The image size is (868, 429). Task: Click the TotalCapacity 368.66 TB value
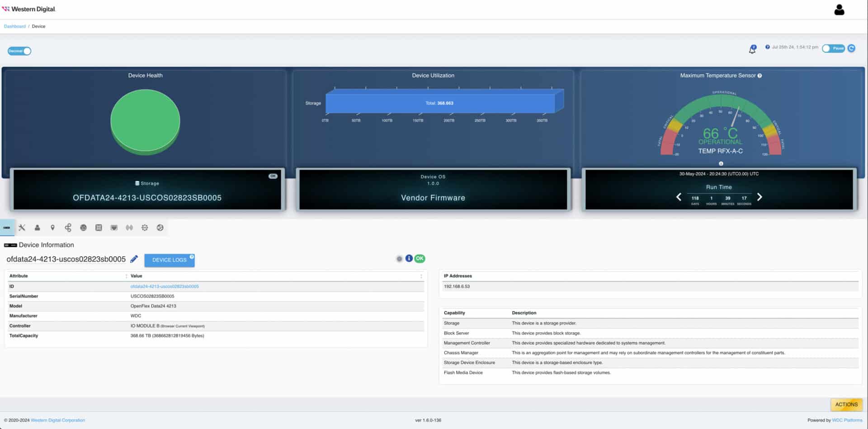coord(167,336)
